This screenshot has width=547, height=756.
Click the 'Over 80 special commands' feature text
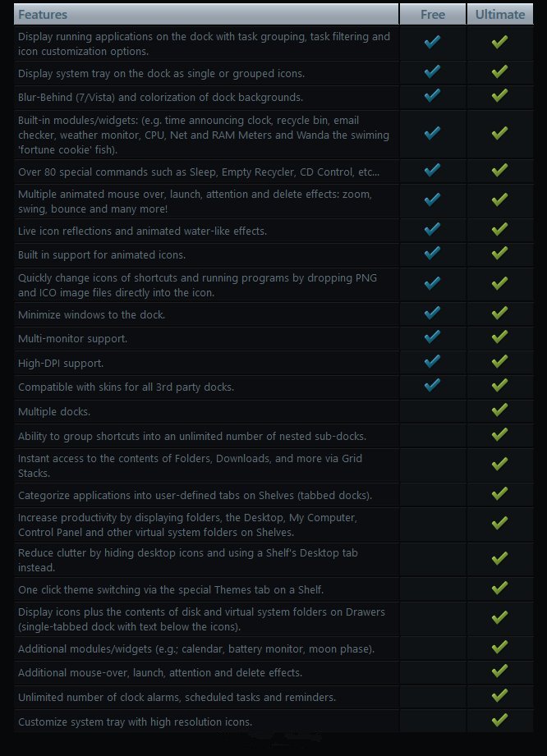(199, 172)
